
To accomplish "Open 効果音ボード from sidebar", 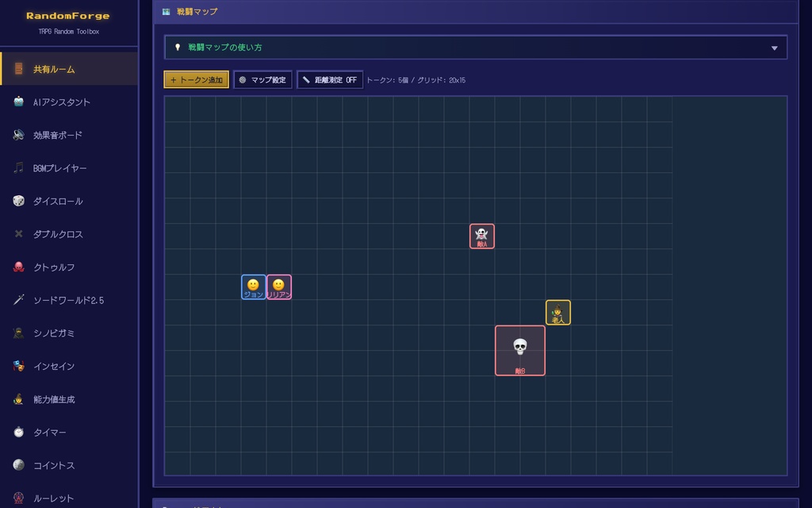I will tap(69, 135).
